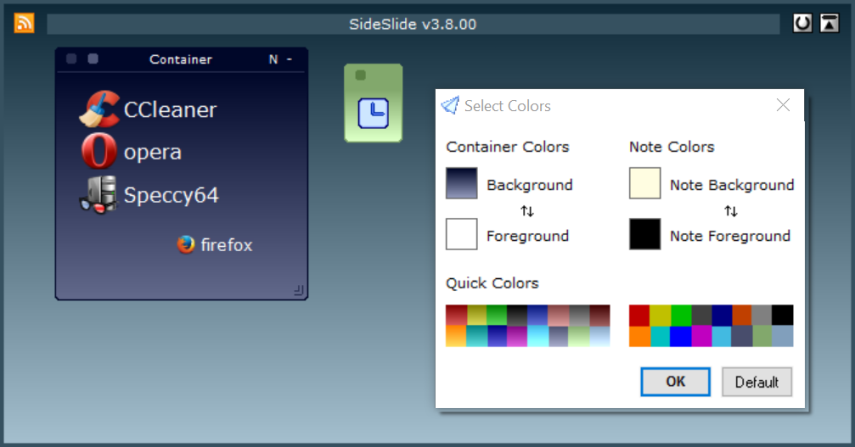Image resolution: width=855 pixels, height=447 pixels.
Task: Pick the solid navy quick color
Action: 721,316
